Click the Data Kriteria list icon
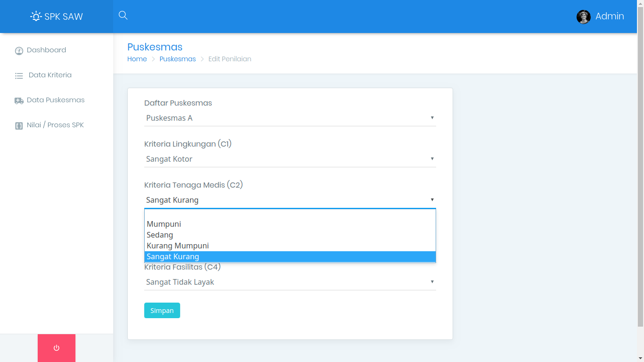Viewport: 644px width, 362px height. point(19,75)
